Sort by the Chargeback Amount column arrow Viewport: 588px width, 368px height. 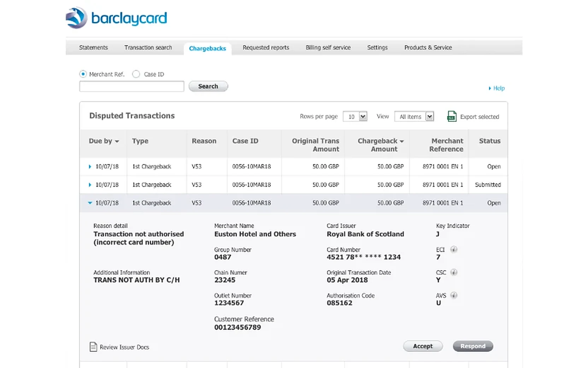coord(402,141)
